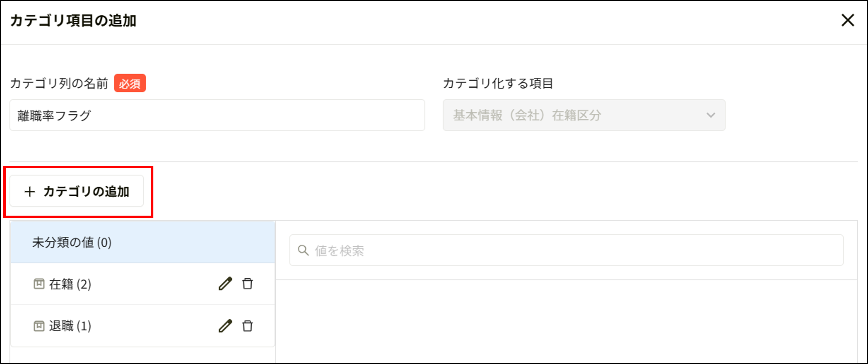
Task: Click the plus icon in カテゴリの追加
Action: (30, 191)
